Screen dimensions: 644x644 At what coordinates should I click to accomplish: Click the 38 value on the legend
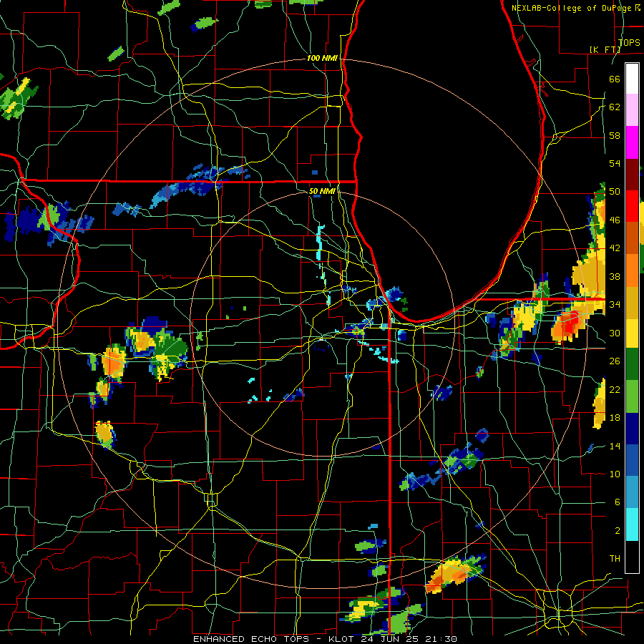click(615, 276)
